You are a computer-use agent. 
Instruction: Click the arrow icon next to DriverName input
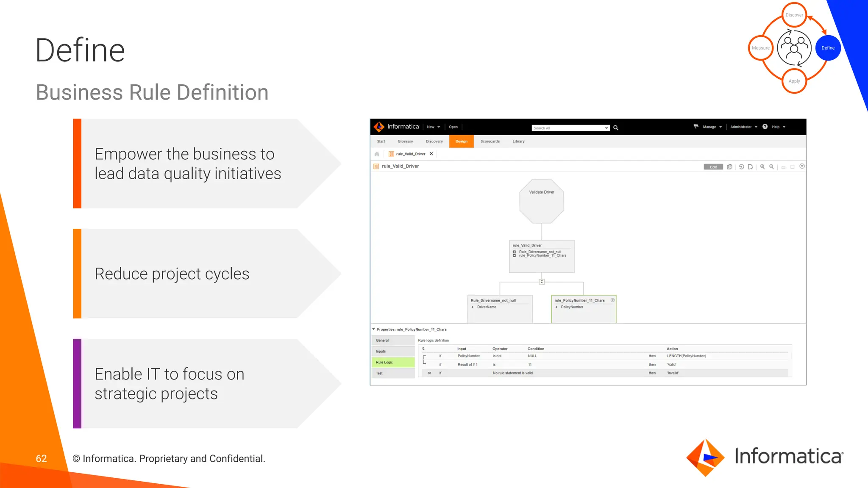point(473,307)
